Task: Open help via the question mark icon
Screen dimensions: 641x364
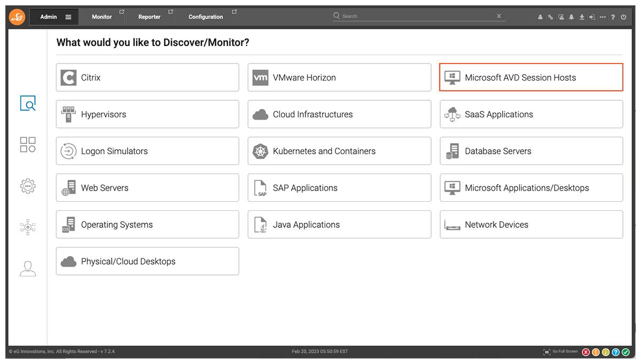Action: click(613, 17)
